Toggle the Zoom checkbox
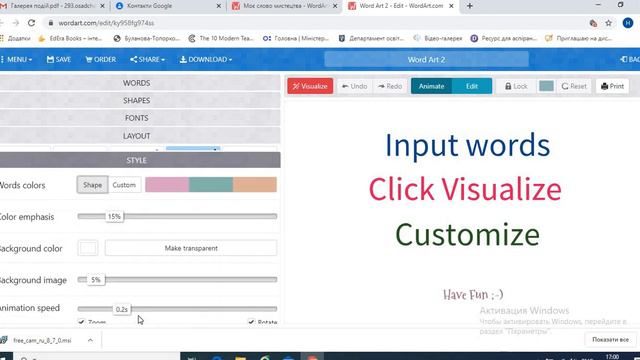The width and height of the screenshot is (640, 360). pos(81,322)
